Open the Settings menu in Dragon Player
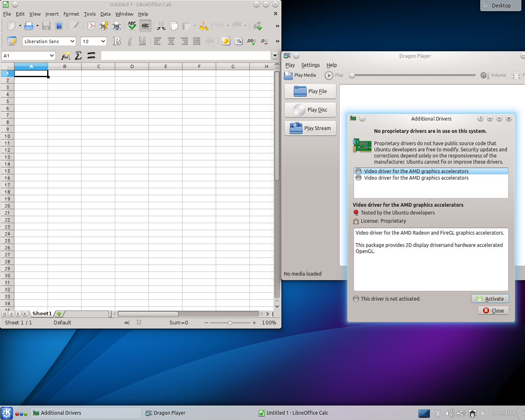Screen dimensions: 525x420 [x=310, y=65]
